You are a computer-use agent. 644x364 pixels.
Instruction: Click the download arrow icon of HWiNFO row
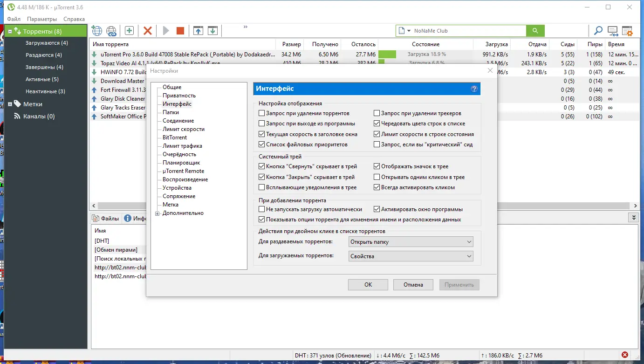(94, 72)
